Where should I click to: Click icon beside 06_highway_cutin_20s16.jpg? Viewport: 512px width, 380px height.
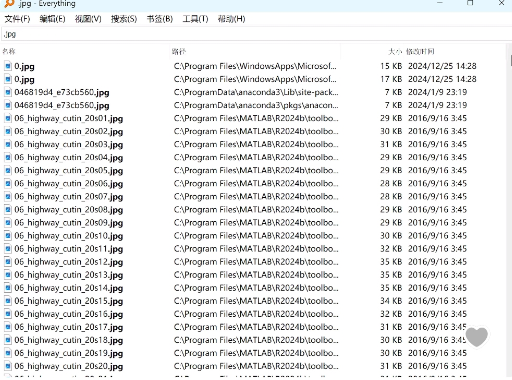click(8, 314)
